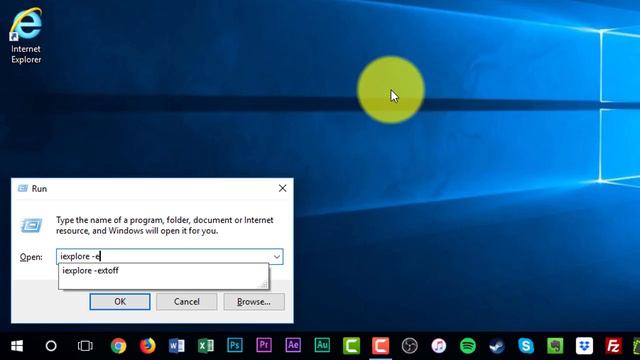
Task: Close the Run dialog with the X
Action: pyautogui.click(x=282, y=188)
